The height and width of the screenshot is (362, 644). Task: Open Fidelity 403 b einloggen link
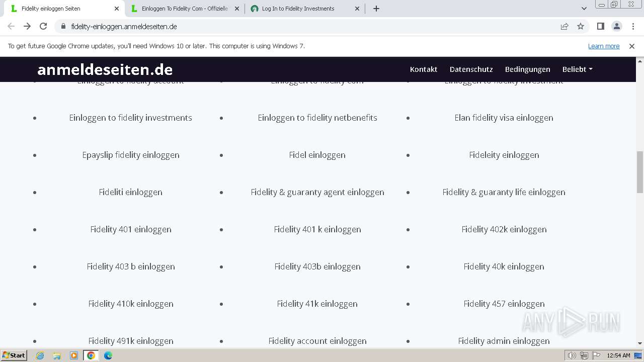131,266
